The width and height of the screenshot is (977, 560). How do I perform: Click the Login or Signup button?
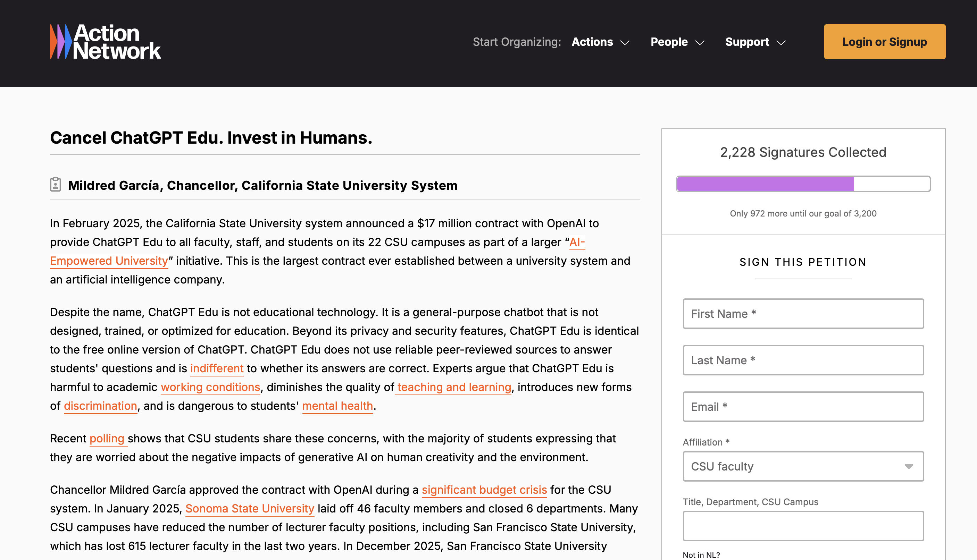click(884, 42)
